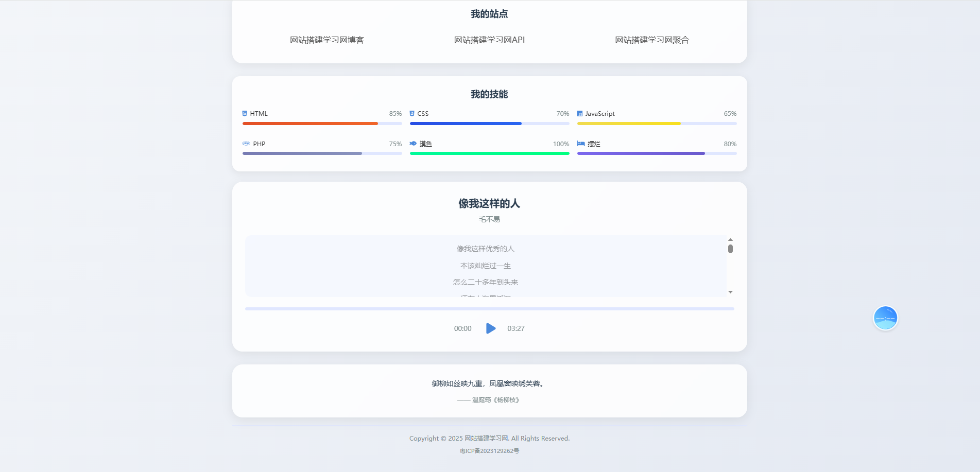
Task: Click the lyric line 本该灿烂过一生
Action: tap(485, 266)
